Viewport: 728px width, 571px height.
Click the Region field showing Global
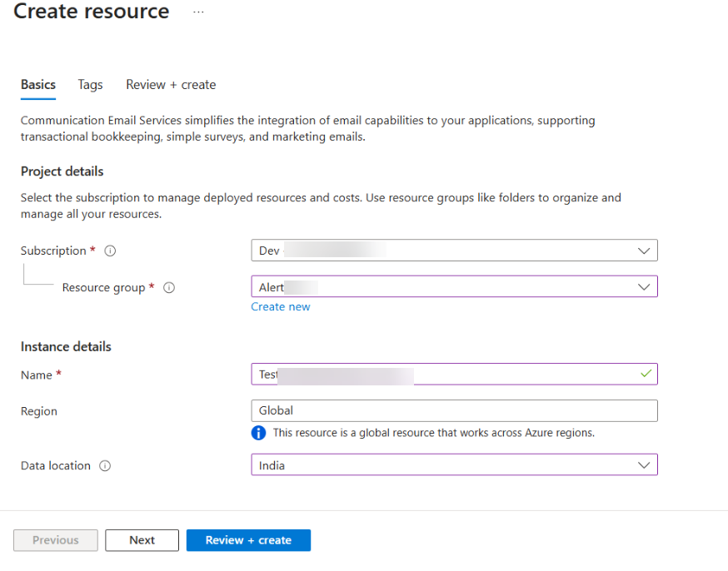tap(454, 410)
